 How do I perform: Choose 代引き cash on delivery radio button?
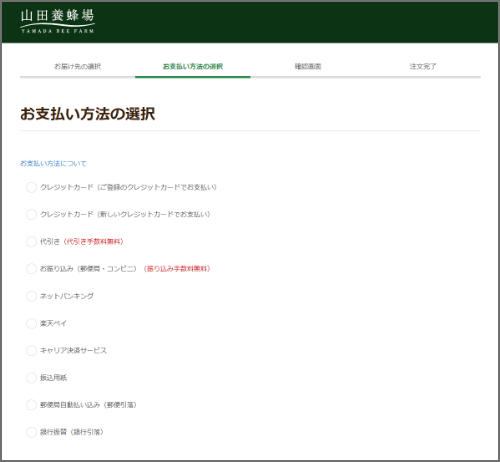tap(31, 241)
